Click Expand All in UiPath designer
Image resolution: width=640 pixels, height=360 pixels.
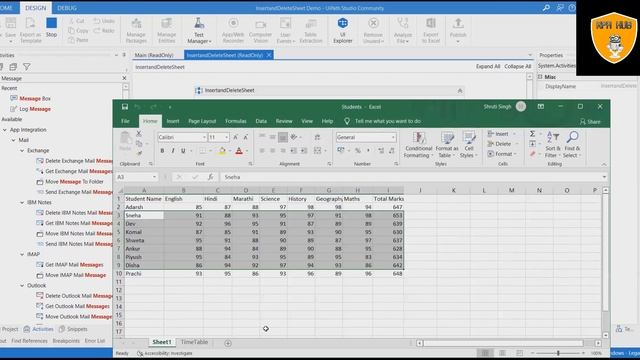tap(488, 67)
